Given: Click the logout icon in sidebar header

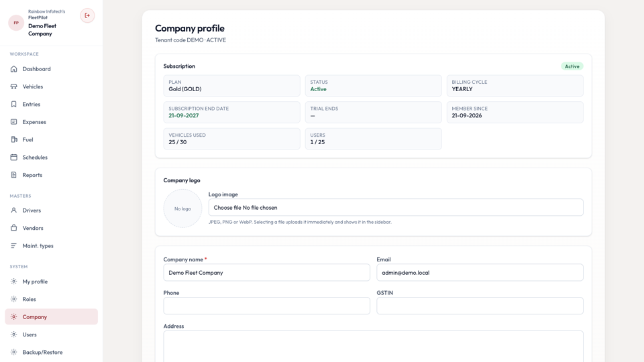Looking at the screenshot, I should point(87,15).
